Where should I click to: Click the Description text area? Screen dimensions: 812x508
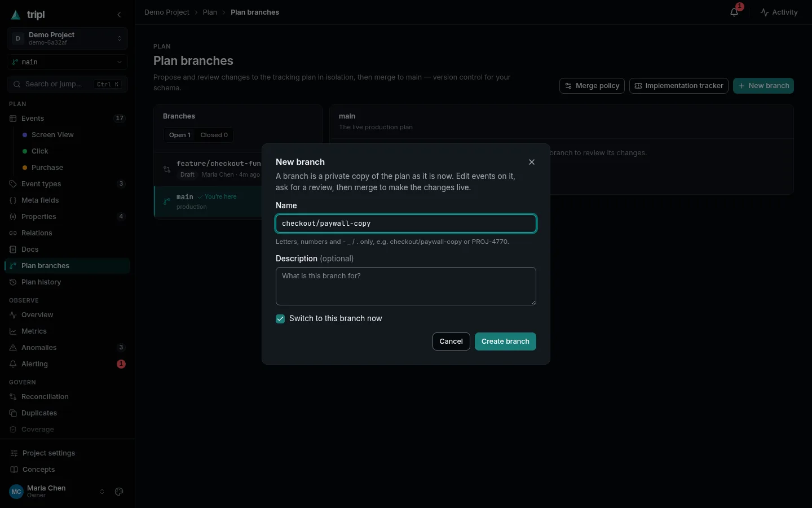[406, 286]
